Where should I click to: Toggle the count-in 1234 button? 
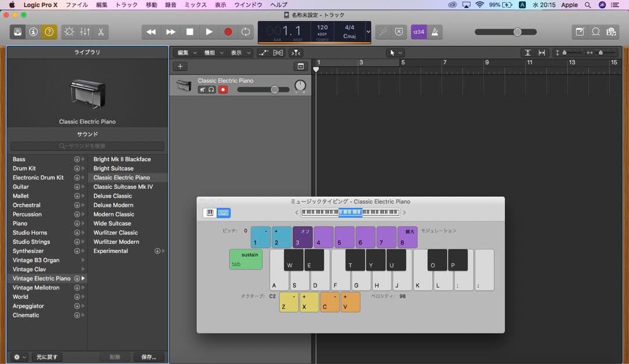[418, 32]
